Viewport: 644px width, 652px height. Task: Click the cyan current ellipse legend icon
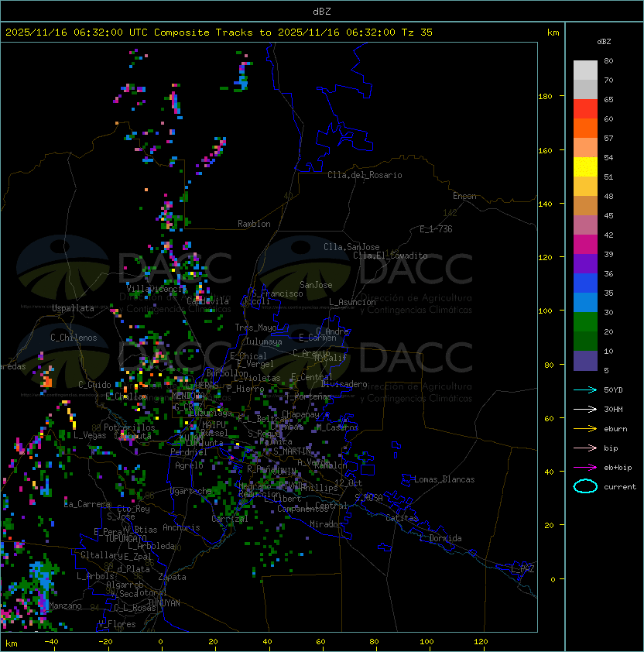point(585,486)
